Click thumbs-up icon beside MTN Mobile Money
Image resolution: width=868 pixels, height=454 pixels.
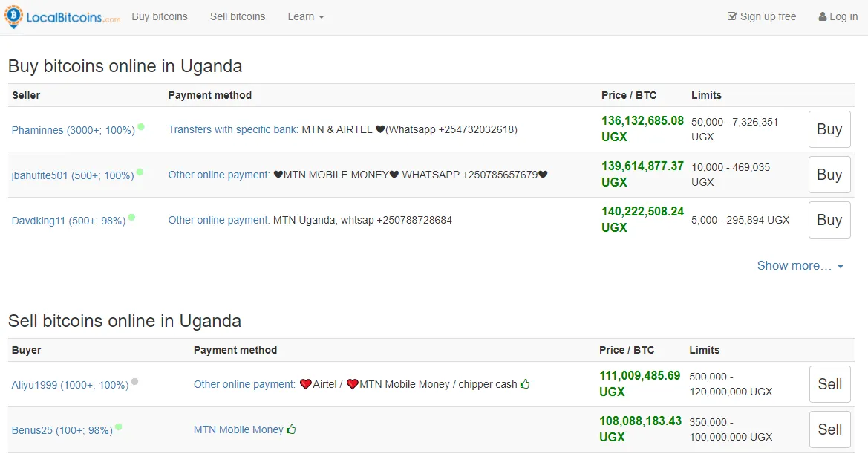291,429
